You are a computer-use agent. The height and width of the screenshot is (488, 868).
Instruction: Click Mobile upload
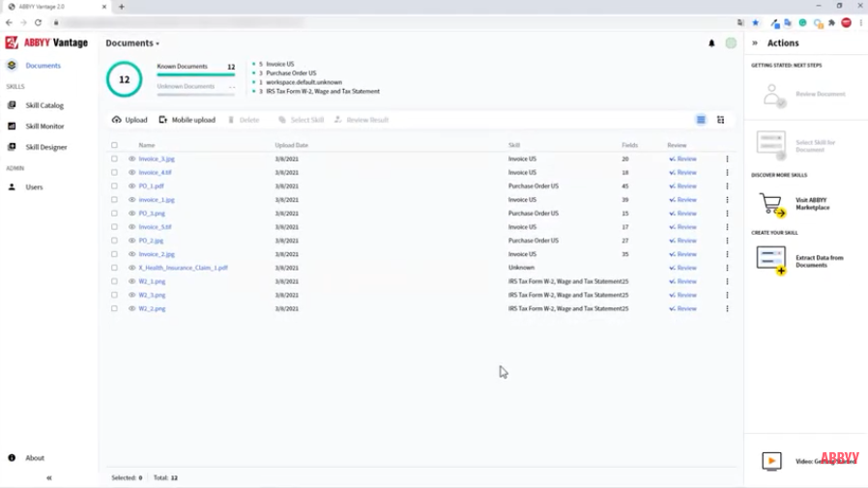tap(188, 120)
